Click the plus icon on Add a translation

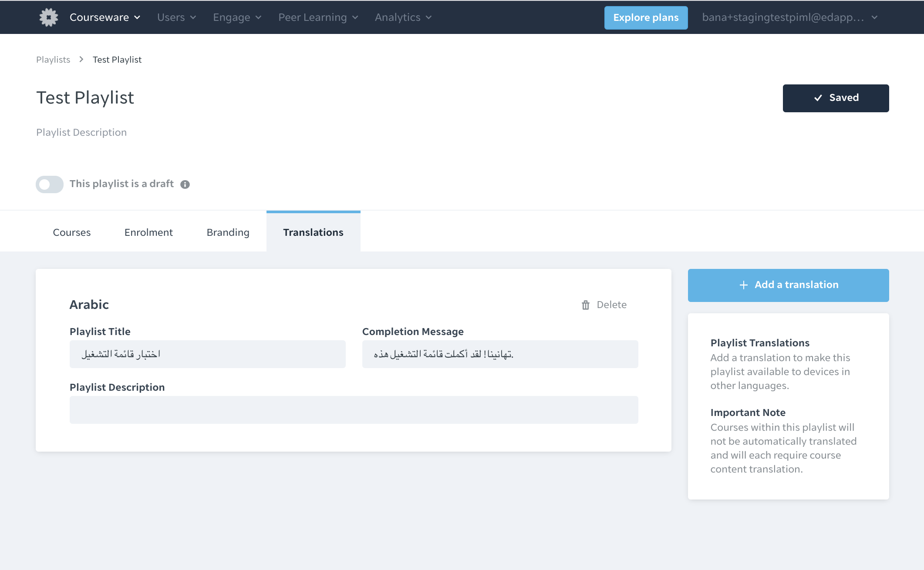pyautogui.click(x=744, y=285)
